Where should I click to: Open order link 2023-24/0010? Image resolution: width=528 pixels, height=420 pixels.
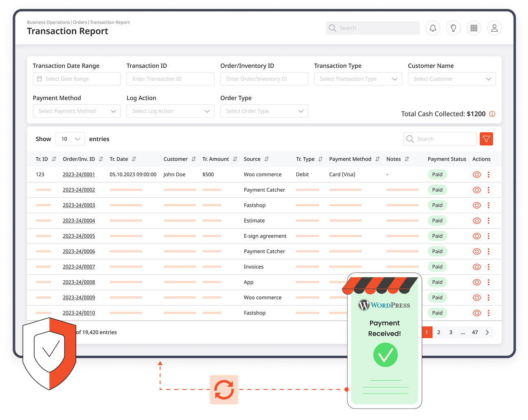pyautogui.click(x=79, y=313)
